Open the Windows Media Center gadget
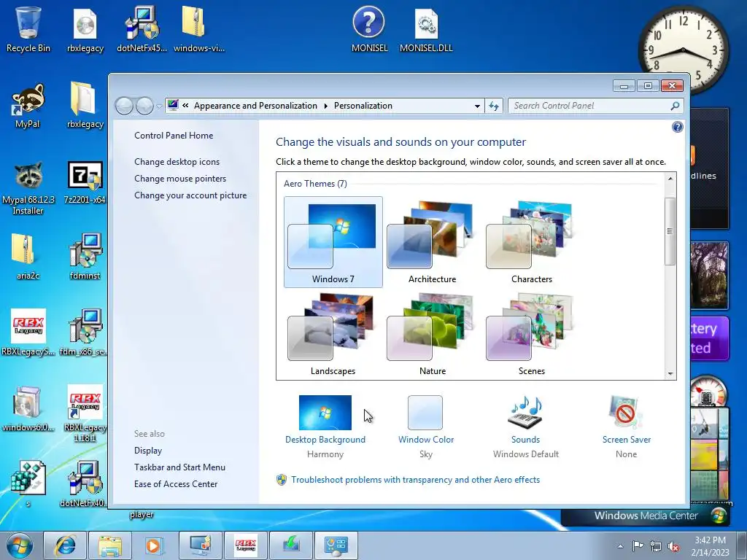This screenshot has width=747, height=560. 645,516
